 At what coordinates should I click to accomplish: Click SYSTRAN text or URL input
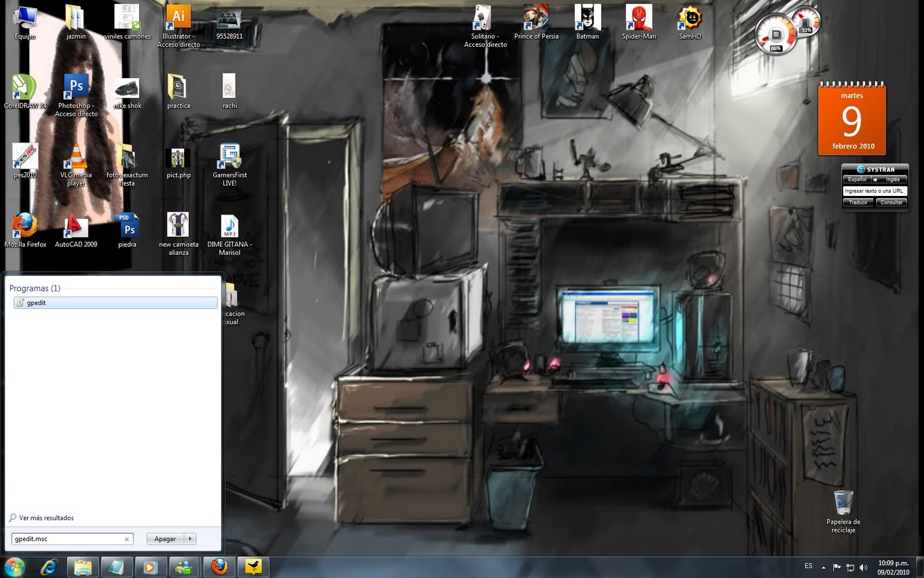tap(874, 191)
